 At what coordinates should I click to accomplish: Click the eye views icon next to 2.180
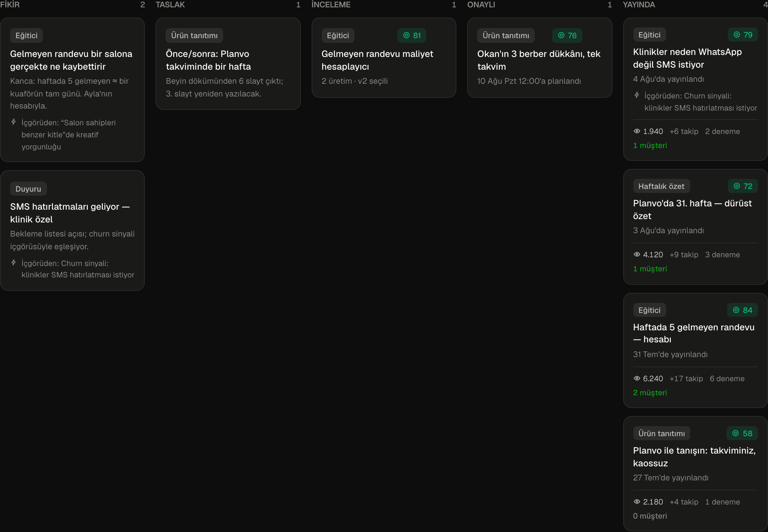637,502
